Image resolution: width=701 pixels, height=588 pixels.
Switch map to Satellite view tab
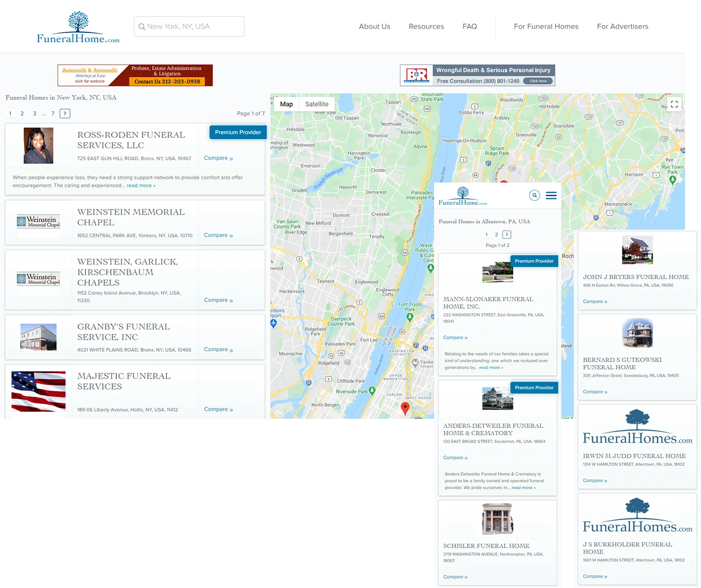(x=317, y=104)
